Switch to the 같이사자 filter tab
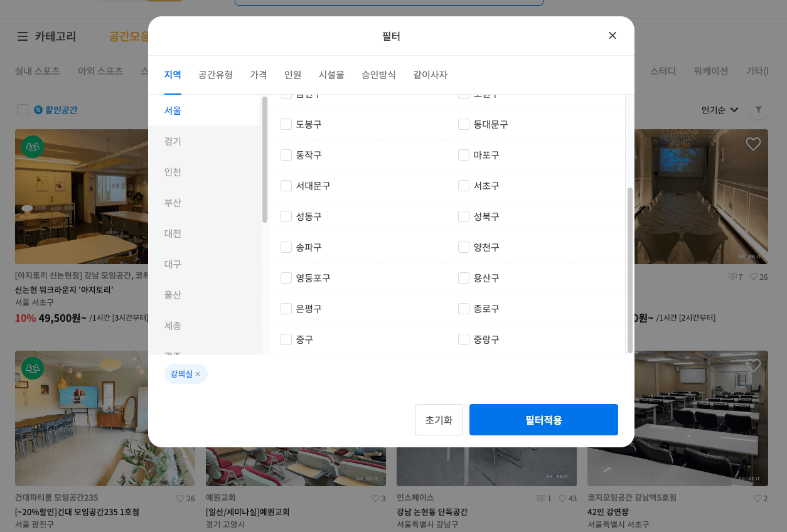 coord(431,75)
